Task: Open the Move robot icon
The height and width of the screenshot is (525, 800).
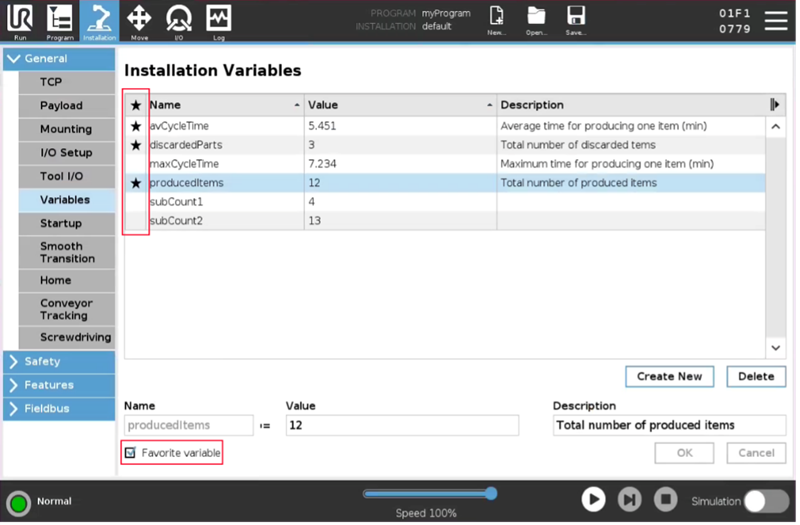Action: (140, 20)
